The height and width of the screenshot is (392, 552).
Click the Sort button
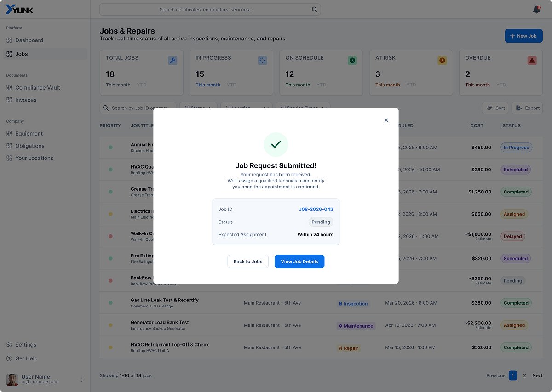click(x=495, y=108)
